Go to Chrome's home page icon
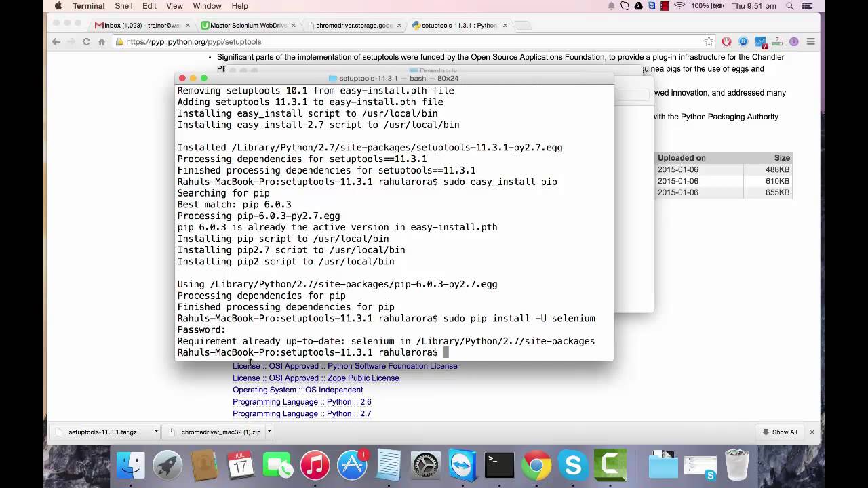 coord(102,42)
